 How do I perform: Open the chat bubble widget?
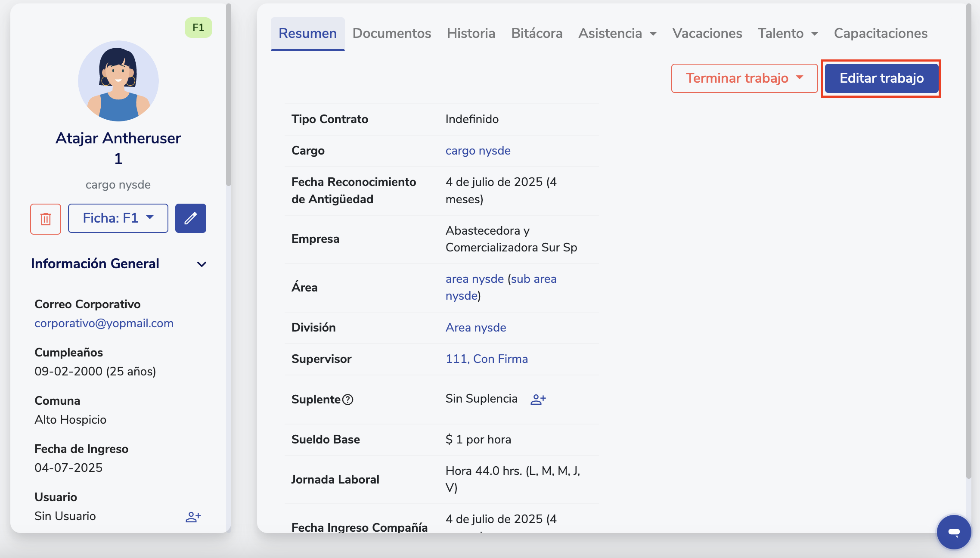click(x=954, y=532)
